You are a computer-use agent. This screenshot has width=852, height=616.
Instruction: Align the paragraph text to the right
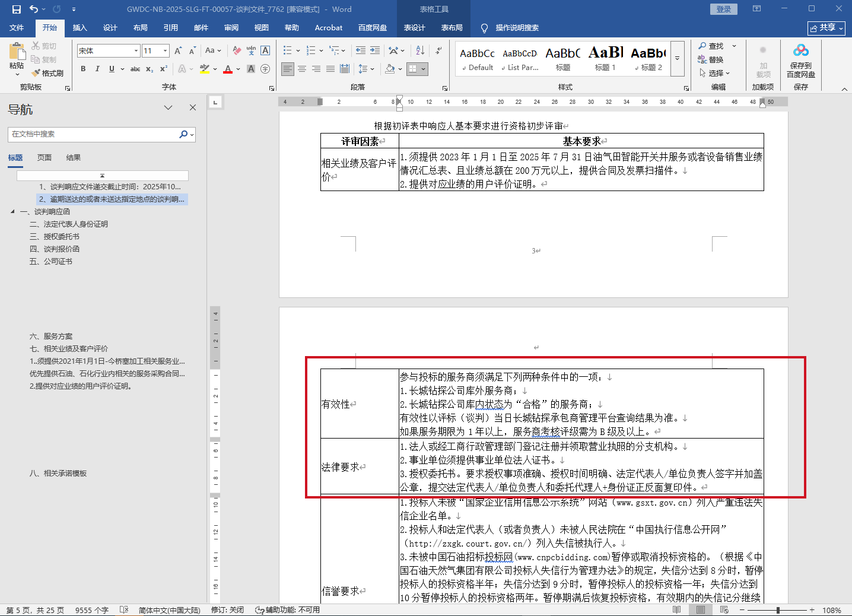[316, 69]
